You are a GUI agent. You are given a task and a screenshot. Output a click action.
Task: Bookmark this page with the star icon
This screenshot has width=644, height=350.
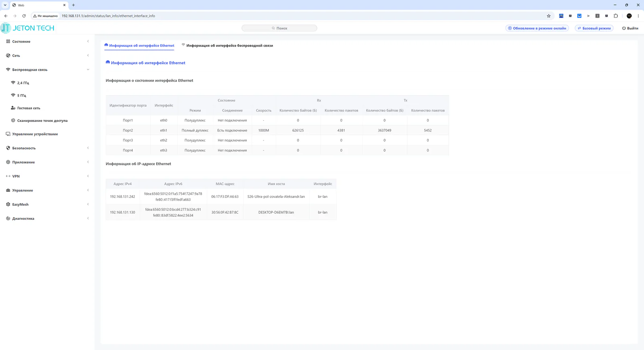[549, 16]
